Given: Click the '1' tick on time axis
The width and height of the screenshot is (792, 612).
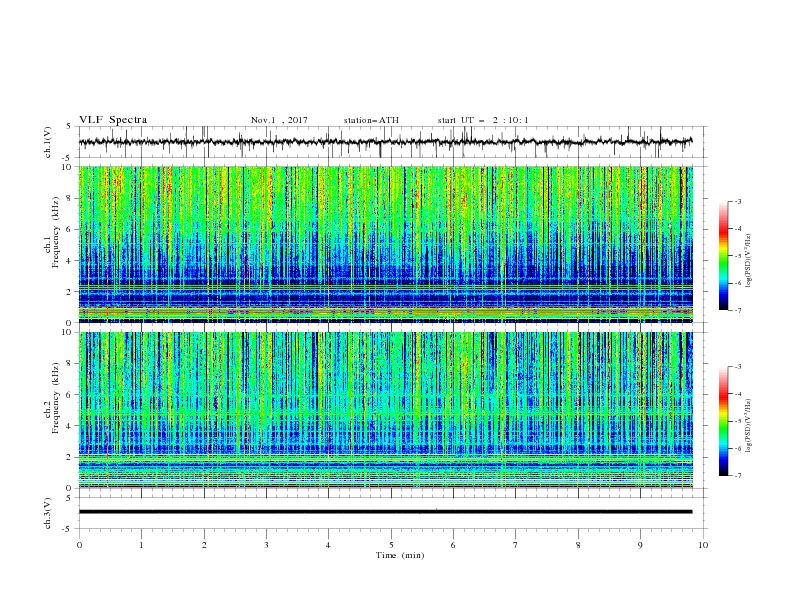Looking at the screenshot, I should tap(141, 545).
